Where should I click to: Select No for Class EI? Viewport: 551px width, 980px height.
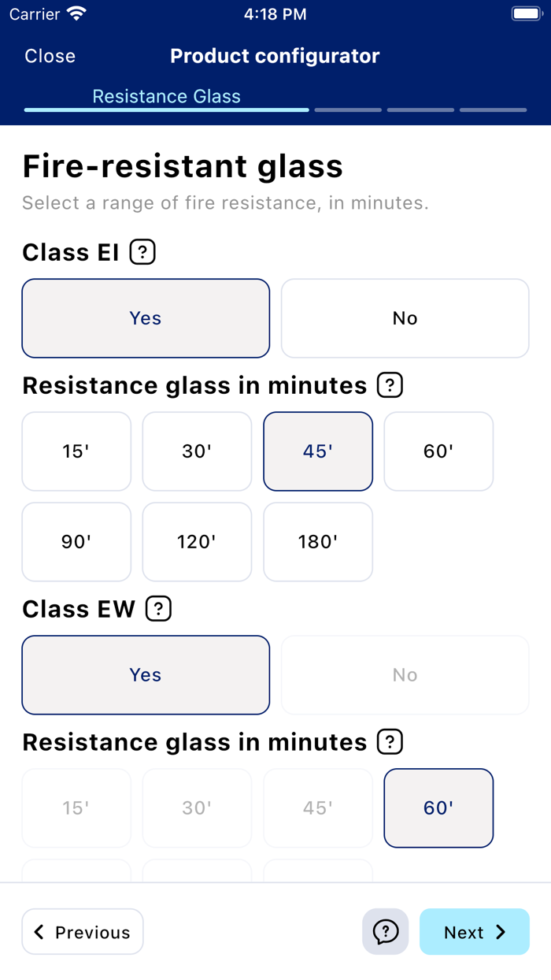[x=405, y=318]
